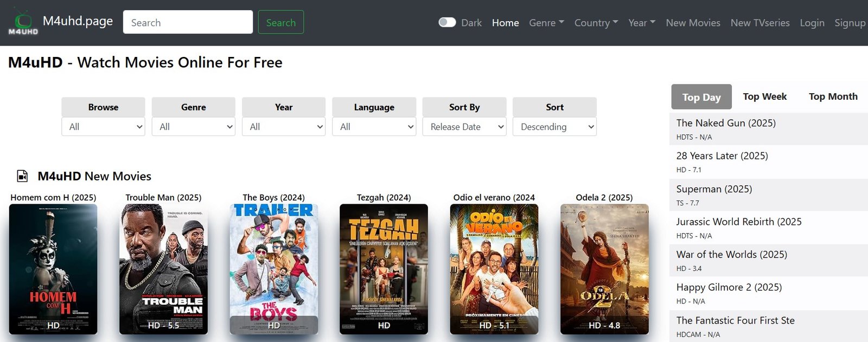
Task: Open Odio el verano poster
Action: pyautogui.click(x=494, y=269)
